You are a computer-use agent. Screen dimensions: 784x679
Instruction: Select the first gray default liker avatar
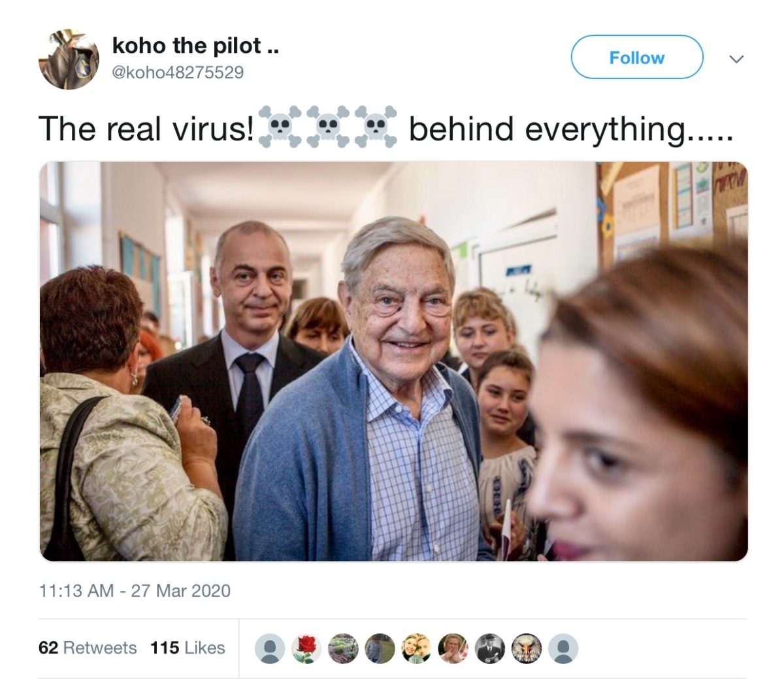coord(269,648)
